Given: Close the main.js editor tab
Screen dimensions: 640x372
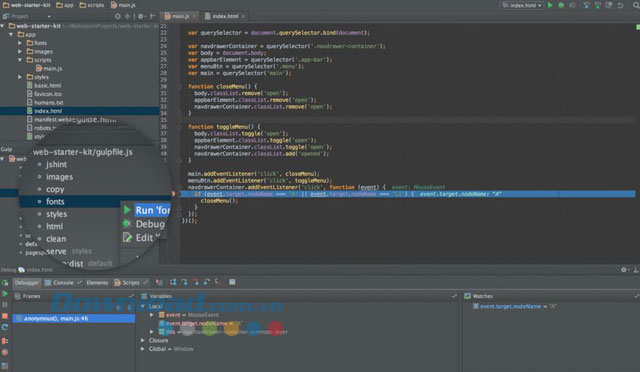Looking at the screenshot, I should (195, 16).
